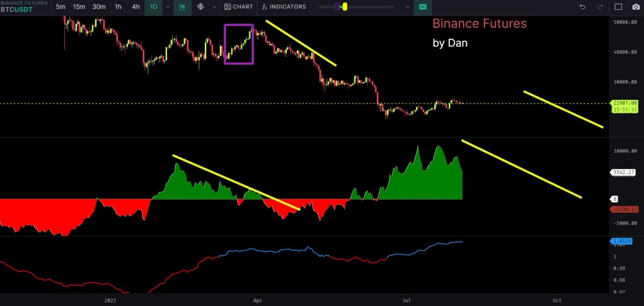Switch to the 30m timeframe

click(x=99, y=7)
